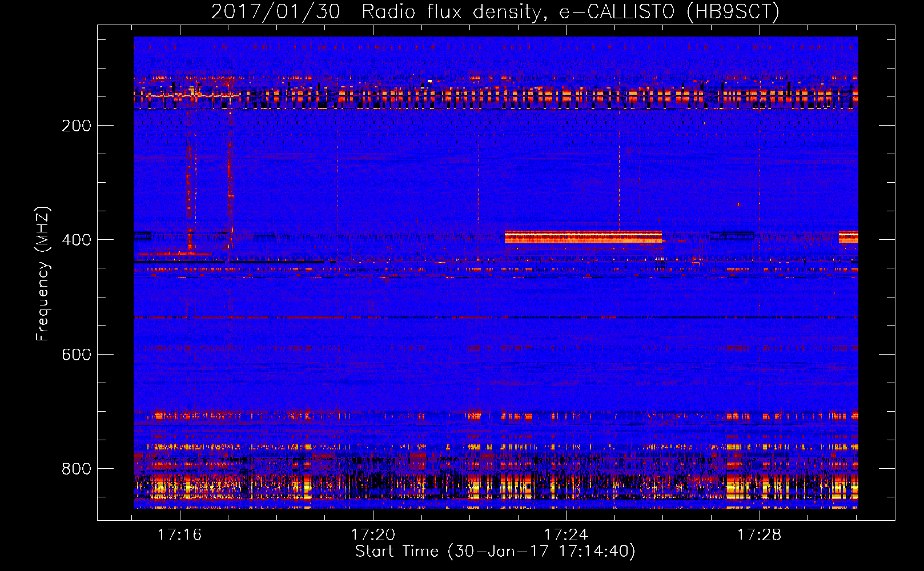Viewport: 924px width, 571px height.
Task: Click the long bright 400 MHz emission band
Action: [583, 237]
